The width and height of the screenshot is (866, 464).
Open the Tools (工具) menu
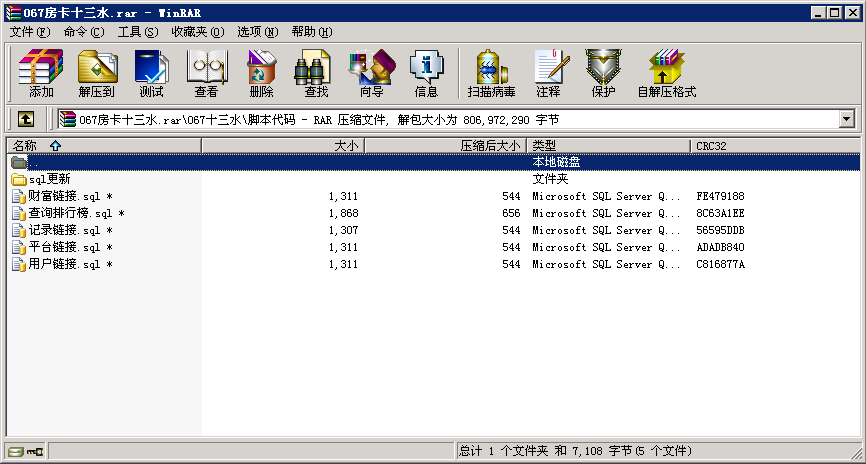click(x=137, y=32)
